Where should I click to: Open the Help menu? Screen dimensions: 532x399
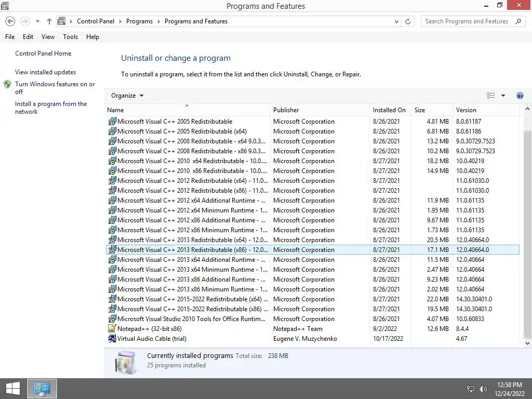pyautogui.click(x=92, y=37)
